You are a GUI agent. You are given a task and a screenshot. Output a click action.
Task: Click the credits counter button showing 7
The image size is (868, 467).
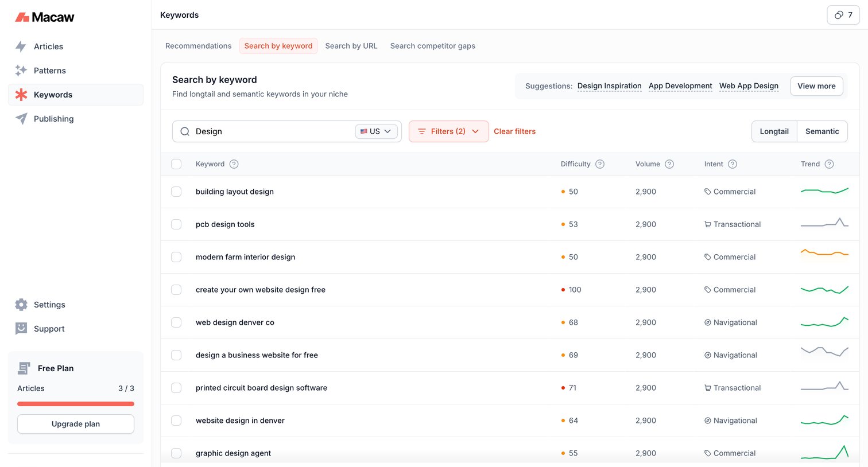[x=843, y=15]
